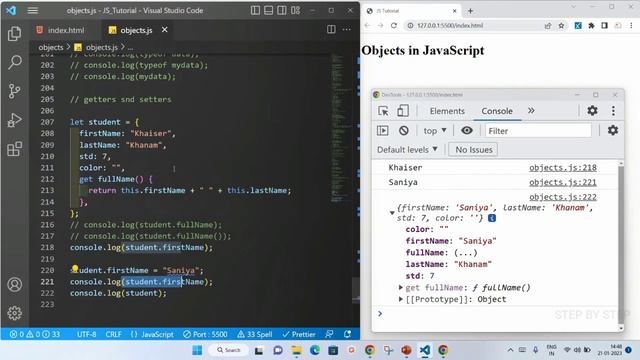This screenshot has width=640, height=360.
Task: Open the VS Code Search view
Action: point(15,62)
